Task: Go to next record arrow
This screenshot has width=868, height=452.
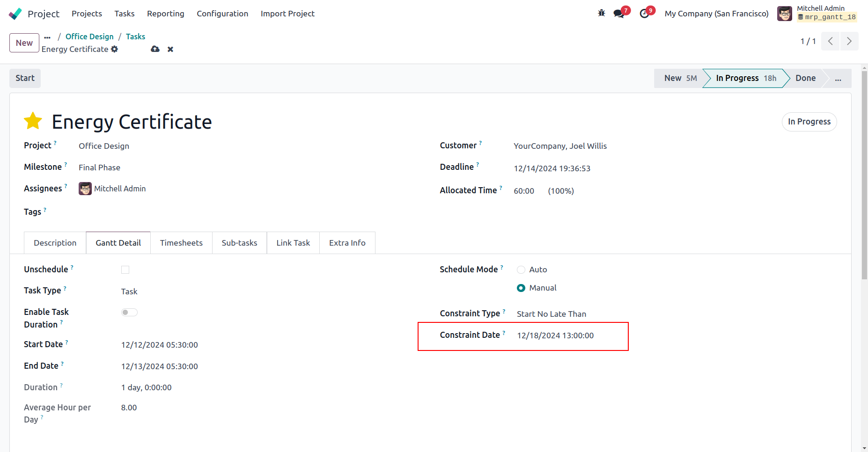Action: click(x=849, y=41)
